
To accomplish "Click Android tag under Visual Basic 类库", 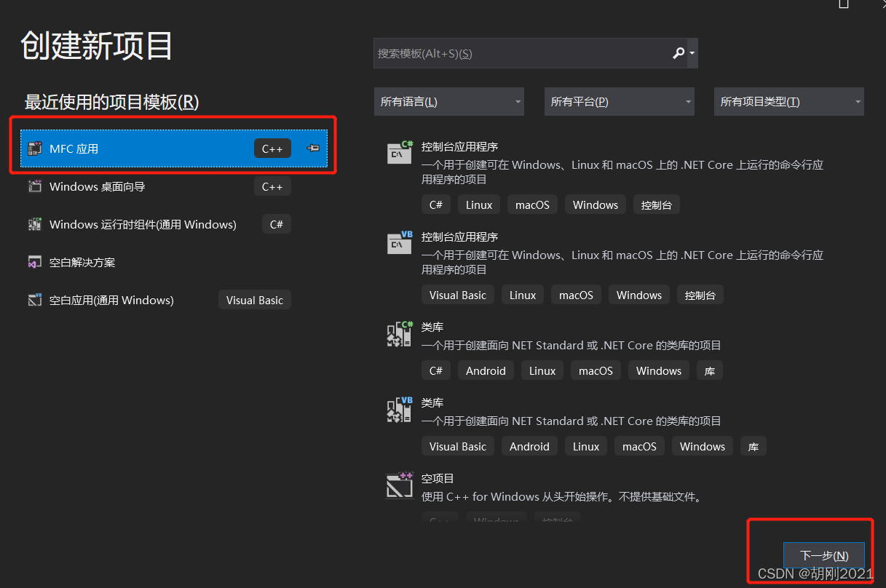I will [529, 446].
